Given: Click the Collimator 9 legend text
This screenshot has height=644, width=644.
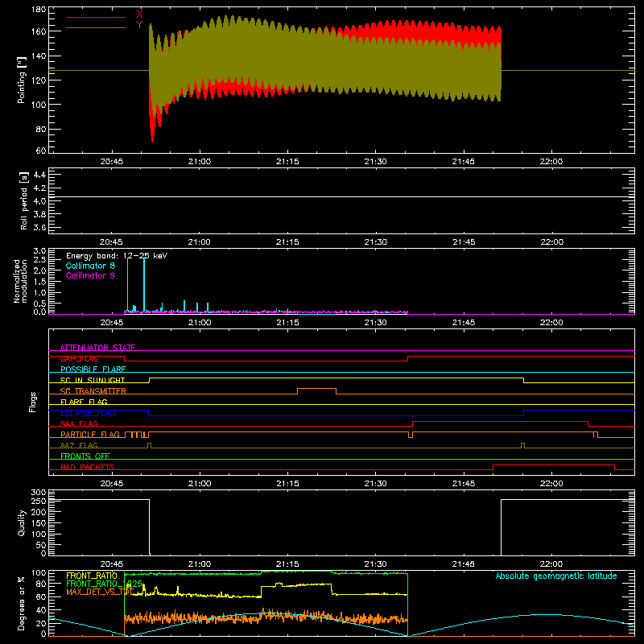Looking at the screenshot, I should pos(90,275).
